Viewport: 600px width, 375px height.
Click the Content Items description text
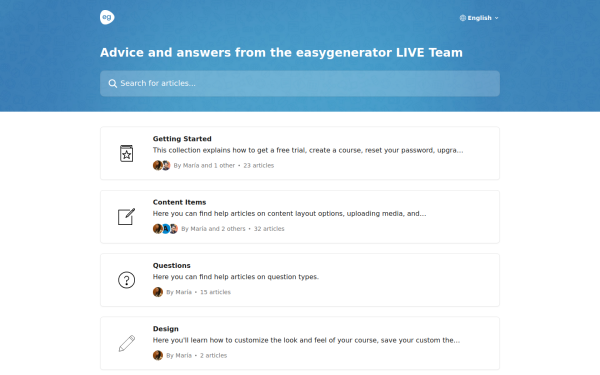(x=289, y=214)
